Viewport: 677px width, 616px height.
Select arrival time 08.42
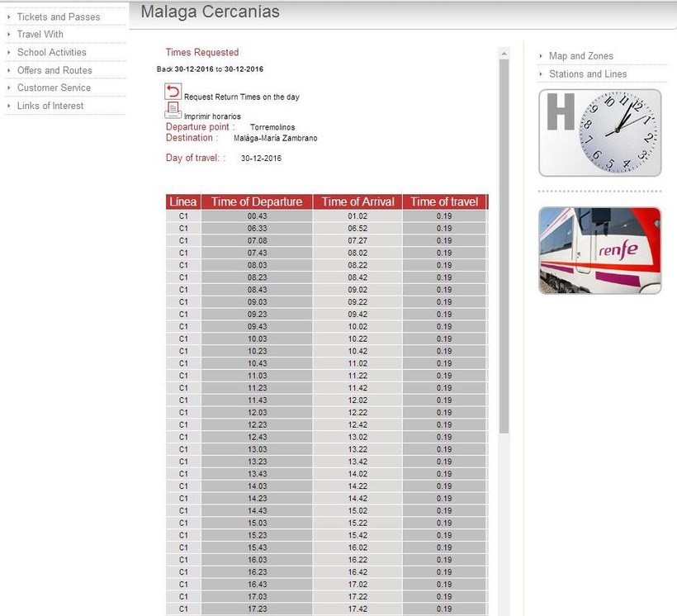click(358, 277)
